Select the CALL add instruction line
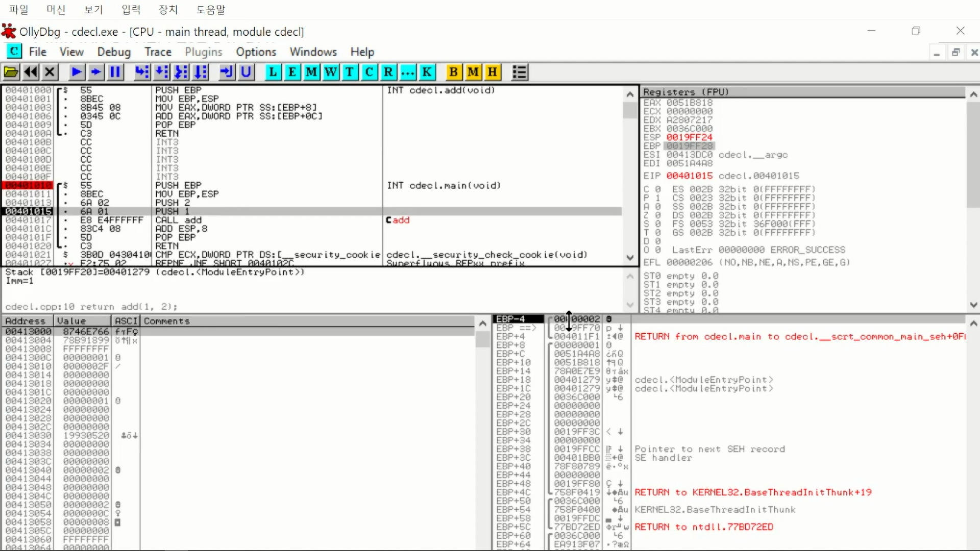Viewport: 980px width, 551px height. 312,220
